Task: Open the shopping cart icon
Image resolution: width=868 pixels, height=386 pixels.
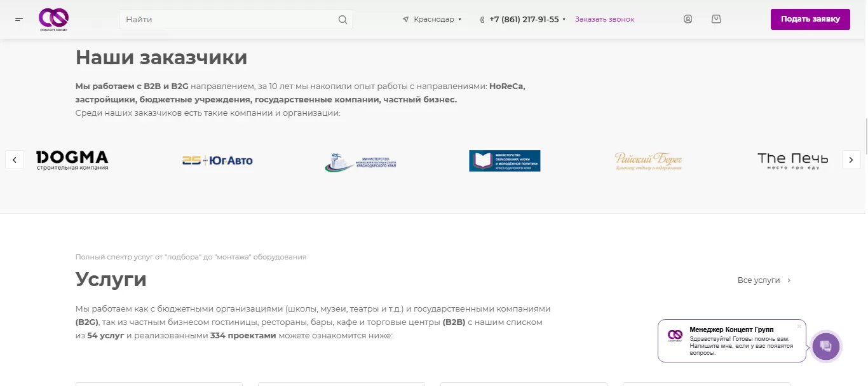Action: (716, 19)
